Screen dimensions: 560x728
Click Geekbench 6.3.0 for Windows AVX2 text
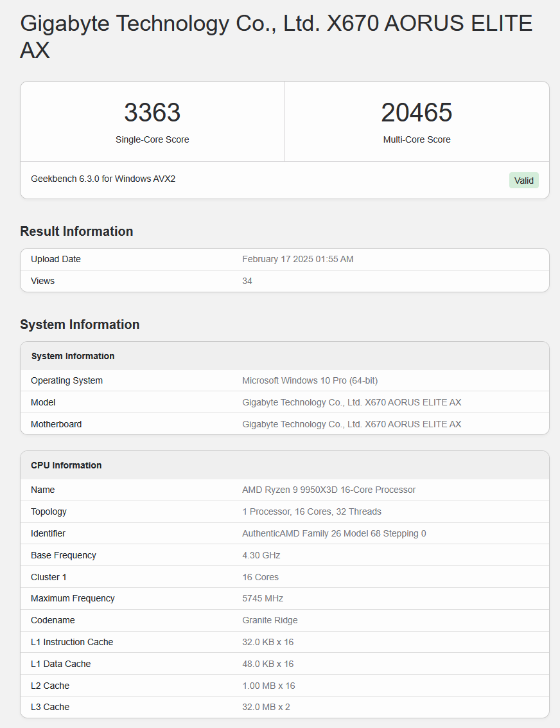(103, 179)
